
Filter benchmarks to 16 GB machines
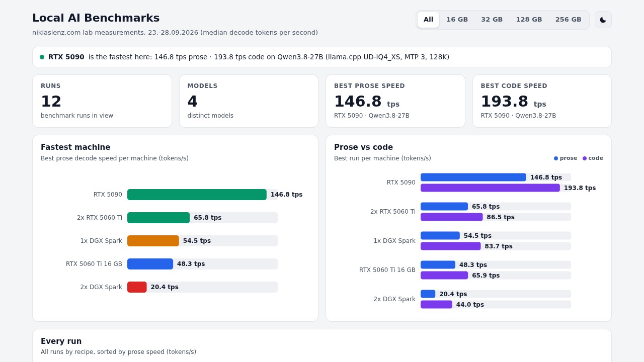tap(457, 20)
